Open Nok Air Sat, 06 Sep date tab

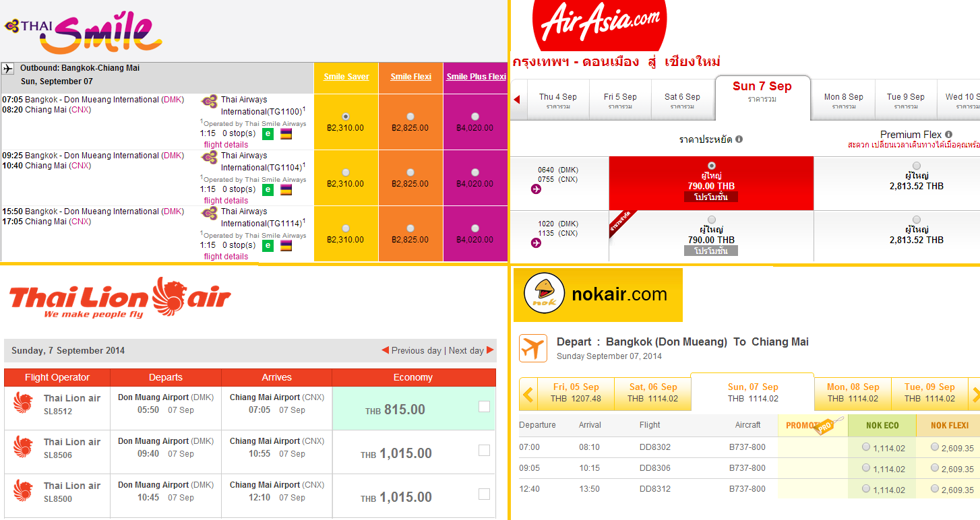click(x=652, y=394)
